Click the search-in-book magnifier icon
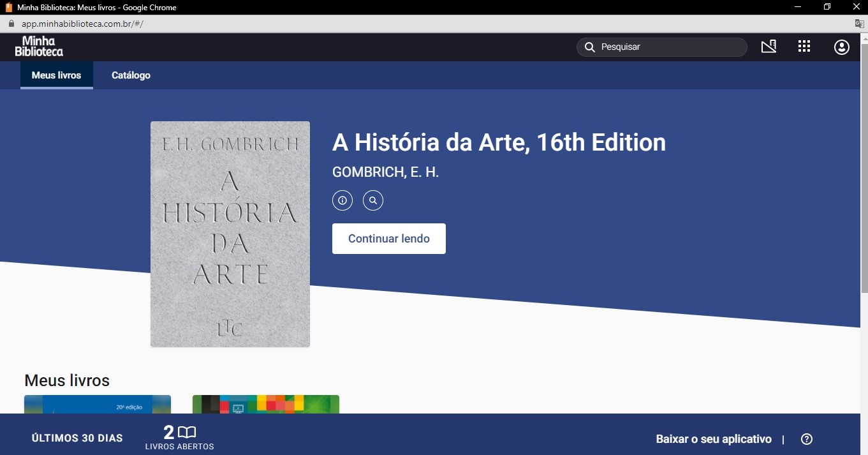 click(x=373, y=200)
